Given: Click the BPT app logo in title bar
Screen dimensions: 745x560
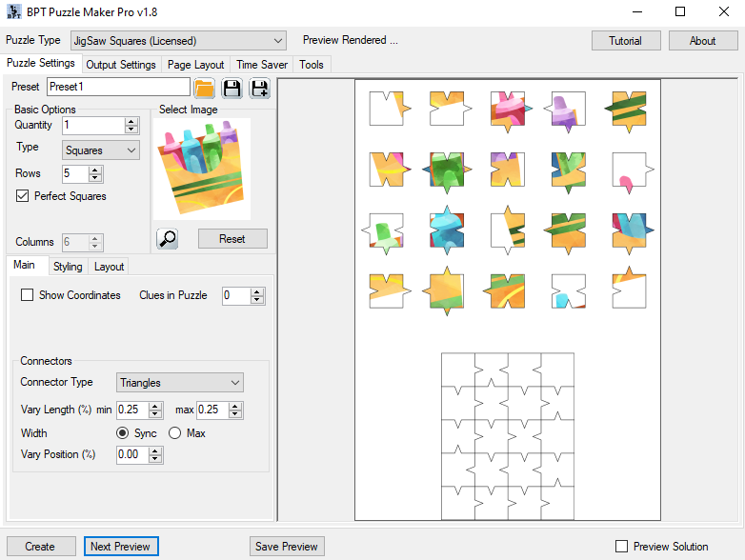Looking at the screenshot, I should point(13,12).
